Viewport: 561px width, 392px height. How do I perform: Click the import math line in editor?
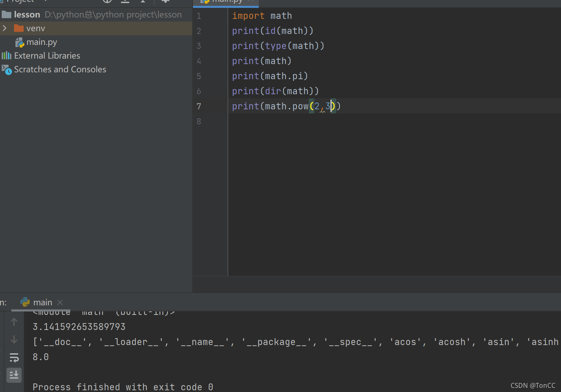coord(262,16)
